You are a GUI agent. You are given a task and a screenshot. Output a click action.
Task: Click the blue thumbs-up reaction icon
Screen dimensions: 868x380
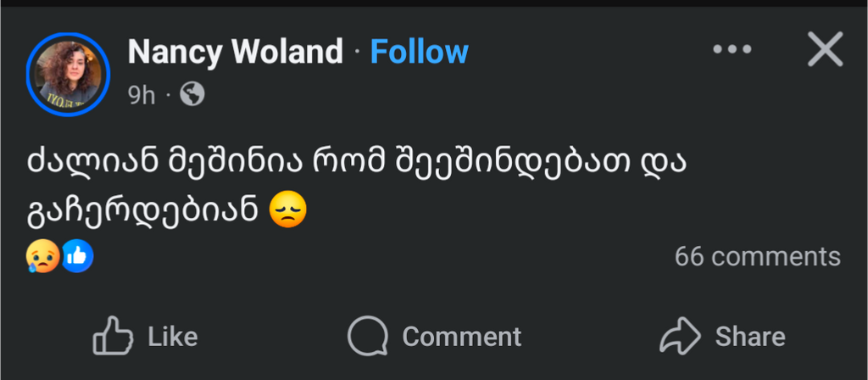point(76,255)
